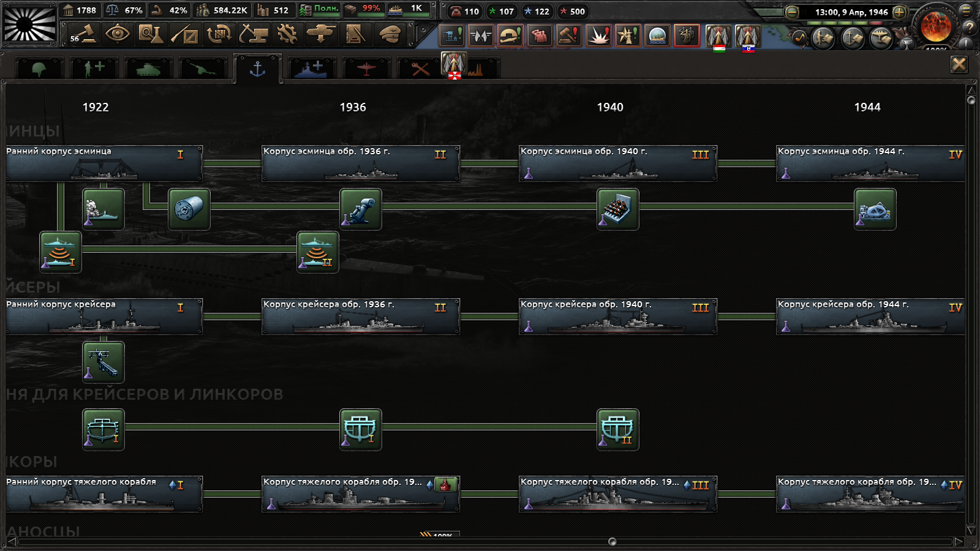Open Trade via the barrels icon

[x=219, y=34]
